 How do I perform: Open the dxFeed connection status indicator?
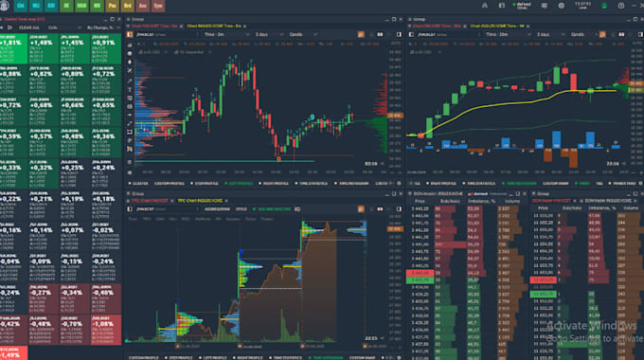click(522, 6)
